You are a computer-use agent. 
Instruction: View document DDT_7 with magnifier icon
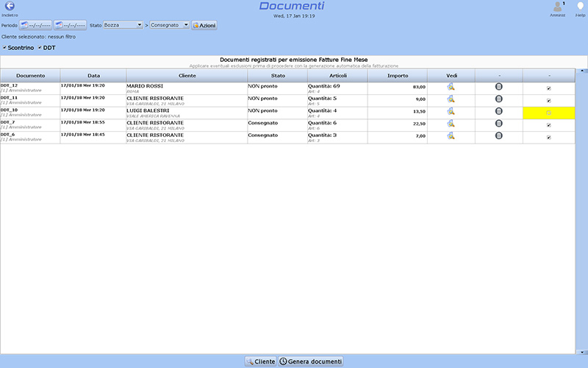(451, 124)
